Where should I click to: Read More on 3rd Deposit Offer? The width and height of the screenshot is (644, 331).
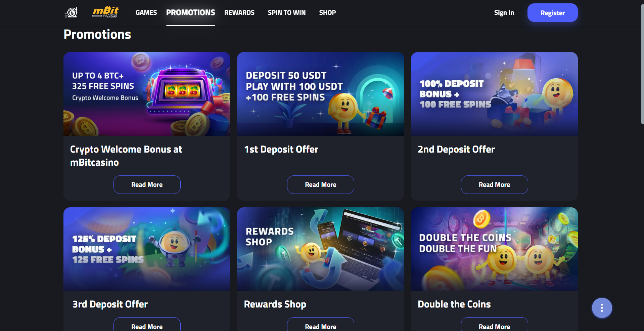point(147,325)
